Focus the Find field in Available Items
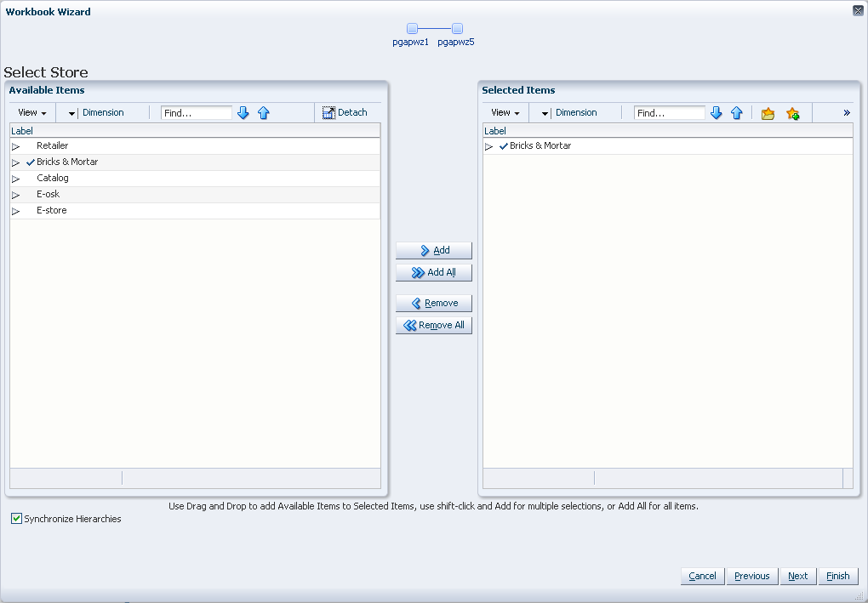Screen dimensions: 868x603 [197, 113]
